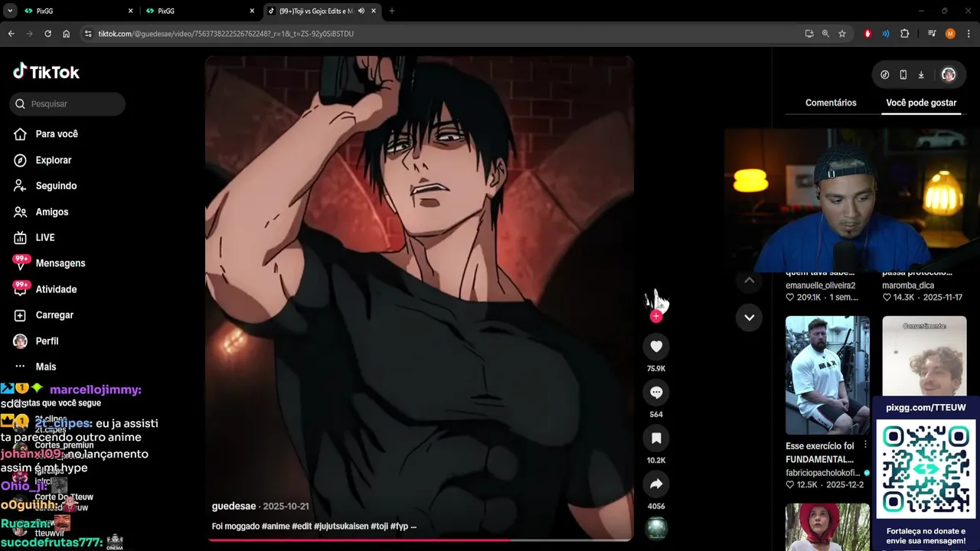
Task: Open the blue waves extension
Action: 886,34
